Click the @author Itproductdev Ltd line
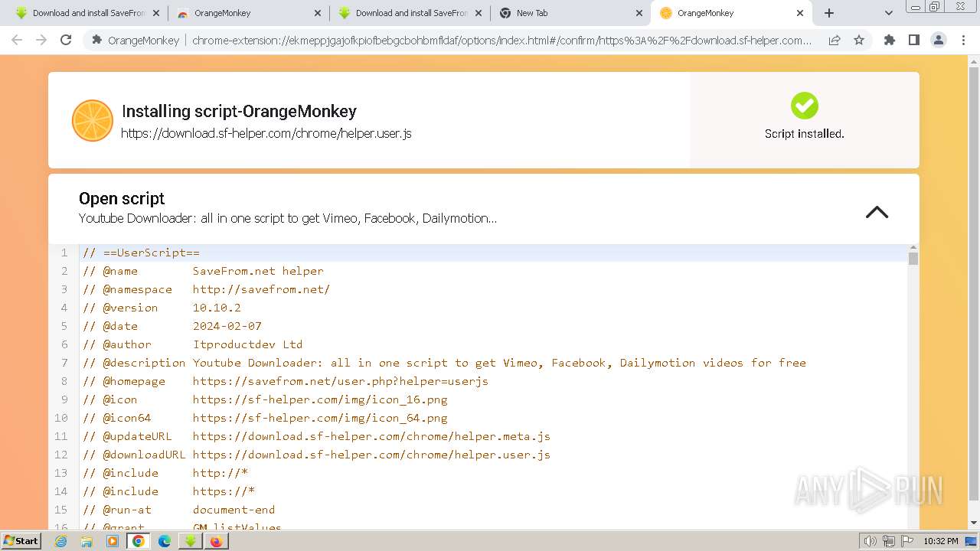This screenshot has height=551, width=980. pos(192,344)
